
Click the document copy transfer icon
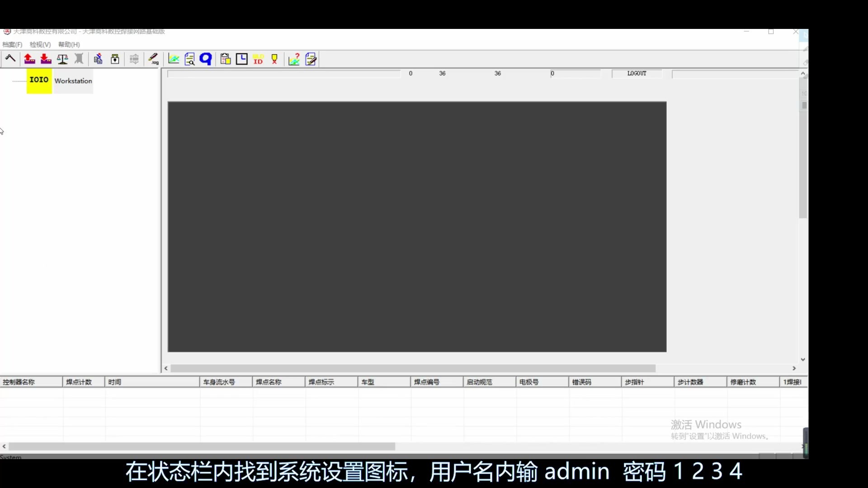pyautogui.click(x=98, y=59)
